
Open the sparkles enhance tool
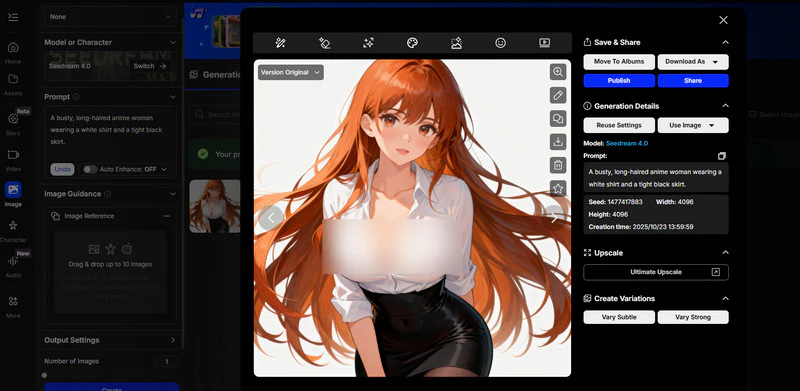tap(368, 43)
